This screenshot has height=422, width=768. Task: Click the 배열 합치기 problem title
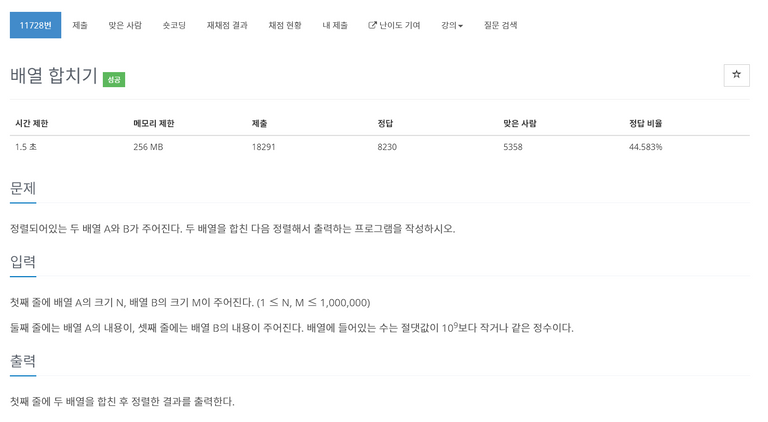pyautogui.click(x=54, y=75)
